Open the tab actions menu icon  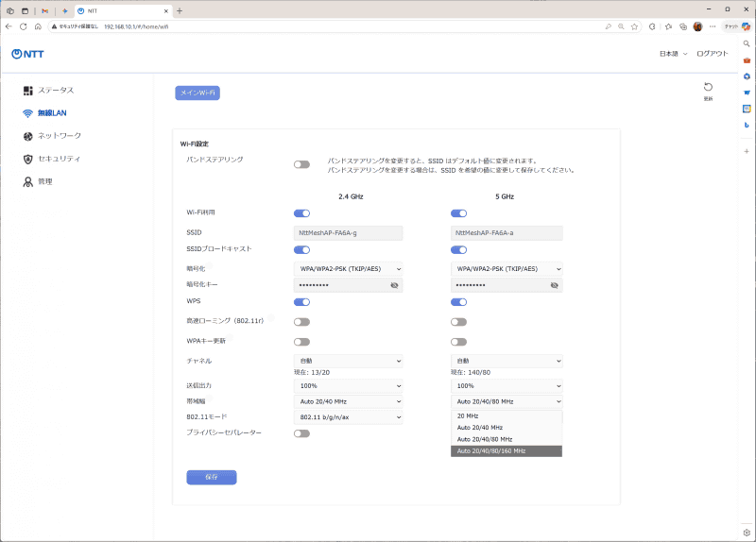point(26,10)
